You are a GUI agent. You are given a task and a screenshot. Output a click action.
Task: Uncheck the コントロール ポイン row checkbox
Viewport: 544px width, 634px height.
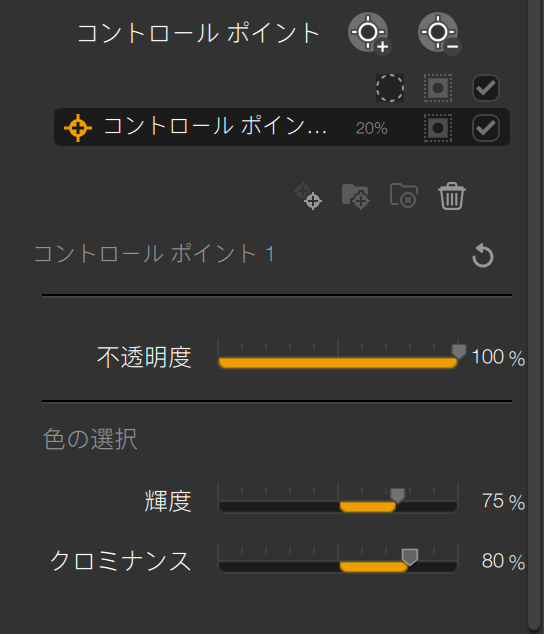click(486, 128)
